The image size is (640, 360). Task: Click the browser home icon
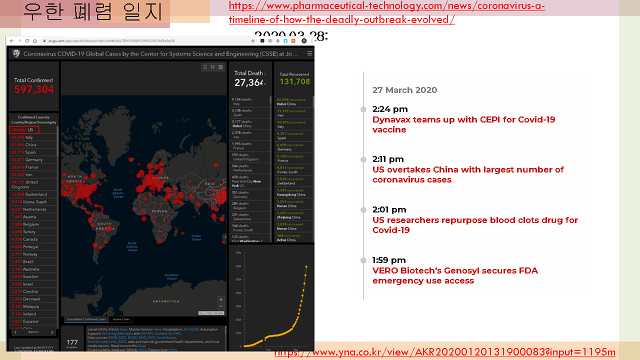(35, 41)
